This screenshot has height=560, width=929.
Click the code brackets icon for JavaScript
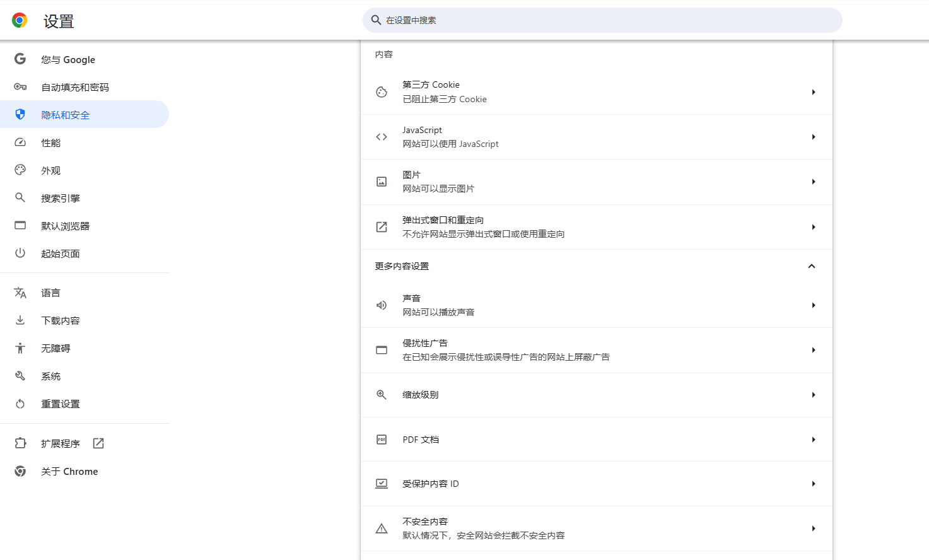click(x=382, y=137)
